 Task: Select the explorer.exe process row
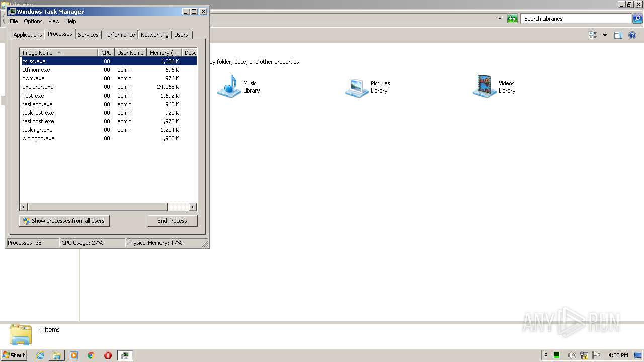pyautogui.click(x=108, y=87)
